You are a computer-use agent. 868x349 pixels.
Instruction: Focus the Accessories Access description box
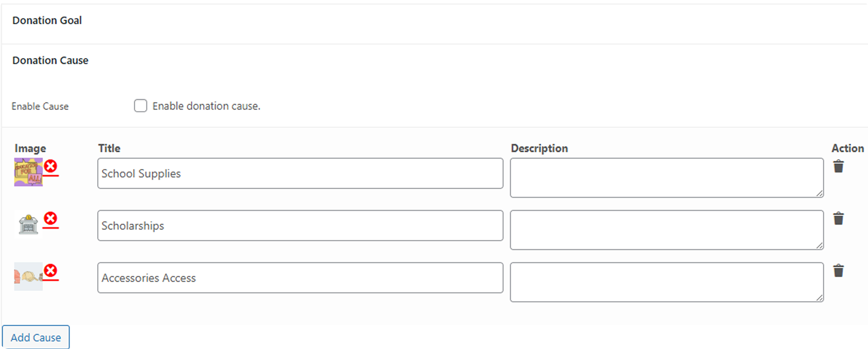click(x=666, y=282)
